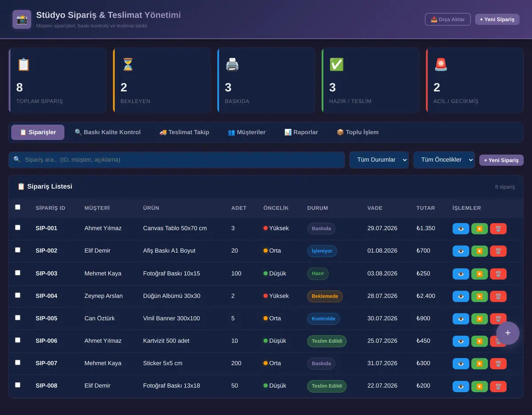
Task: Advance status of order SIP-006
Action: point(479,341)
